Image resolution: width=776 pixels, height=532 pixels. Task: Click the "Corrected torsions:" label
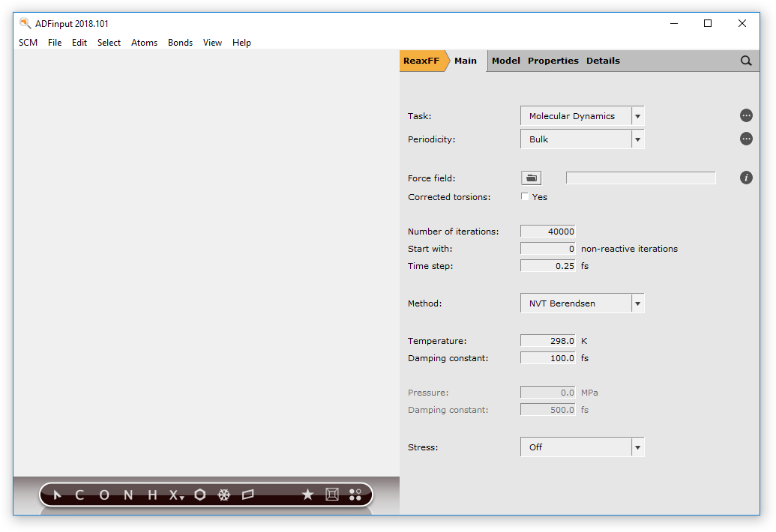(449, 197)
